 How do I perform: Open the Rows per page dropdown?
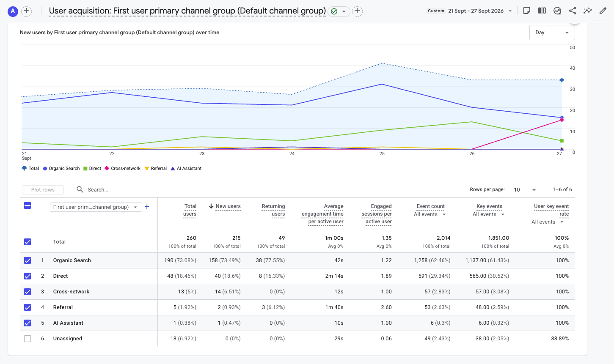pyautogui.click(x=524, y=190)
